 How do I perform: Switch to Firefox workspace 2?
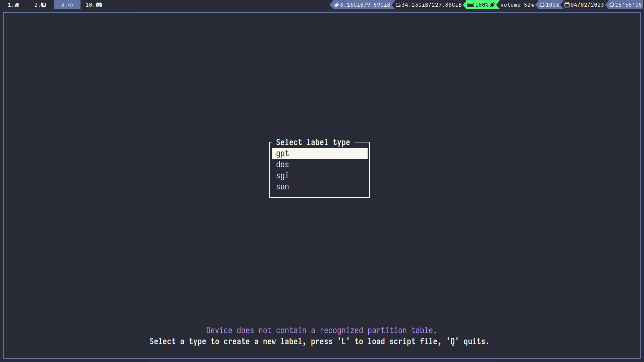[40, 5]
